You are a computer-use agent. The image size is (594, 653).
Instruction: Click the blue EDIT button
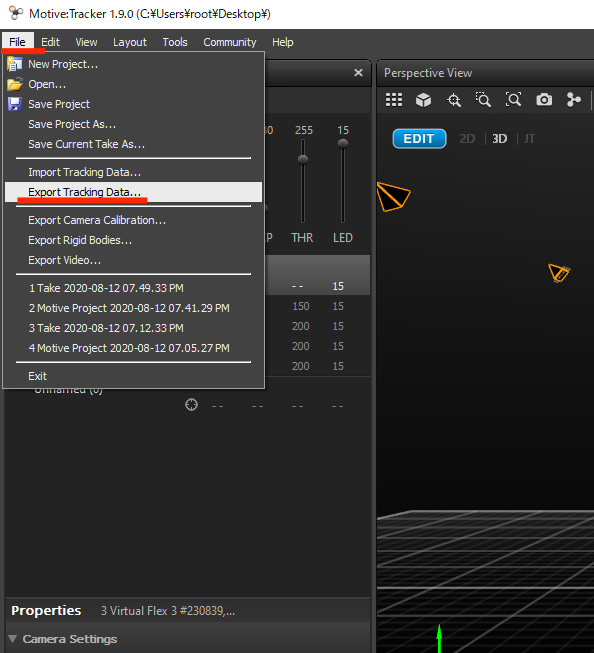pyautogui.click(x=419, y=139)
